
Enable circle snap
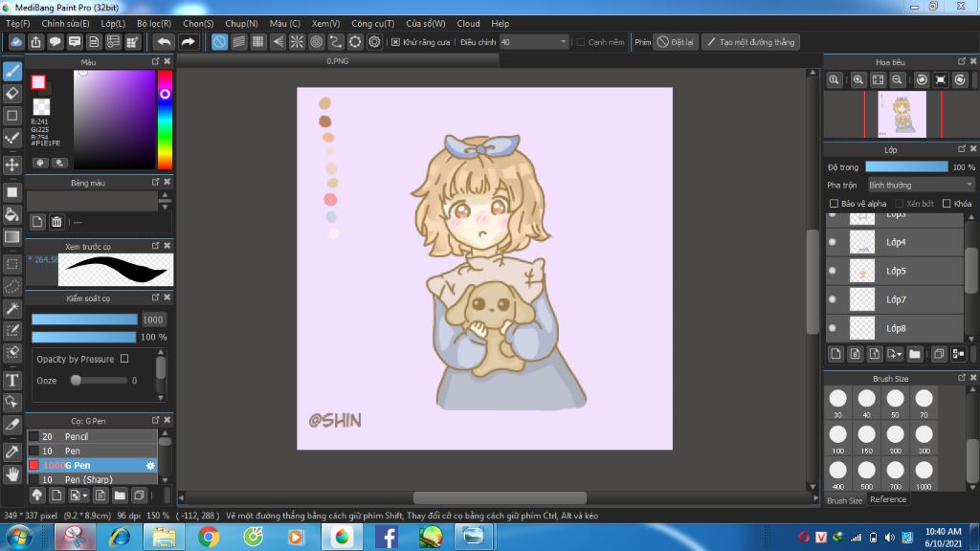click(316, 42)
